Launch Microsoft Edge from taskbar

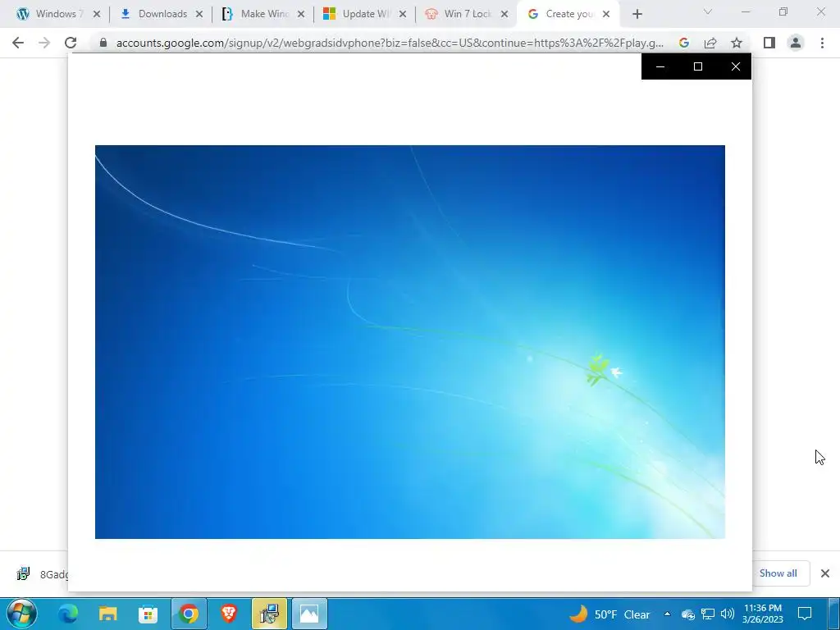point(68,614)
